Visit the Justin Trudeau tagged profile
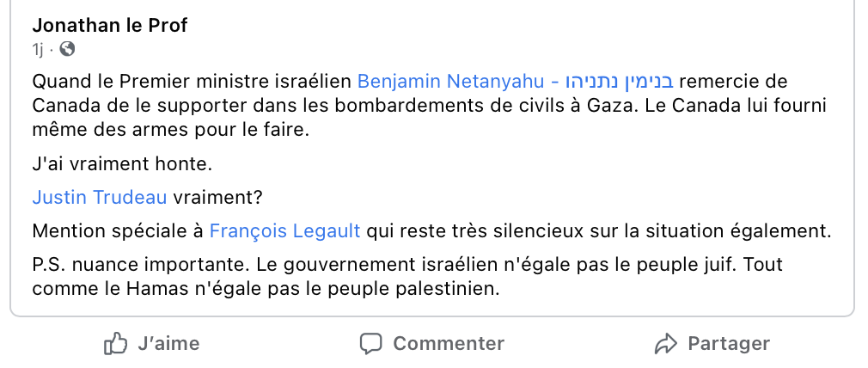This screenshot has height=368, width=868. tap(99, 198)
